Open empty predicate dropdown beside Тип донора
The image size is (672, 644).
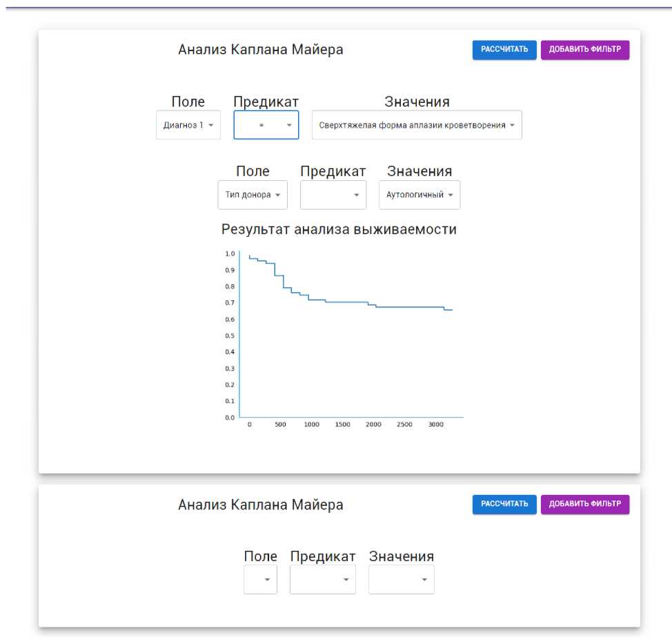[333, 195]
